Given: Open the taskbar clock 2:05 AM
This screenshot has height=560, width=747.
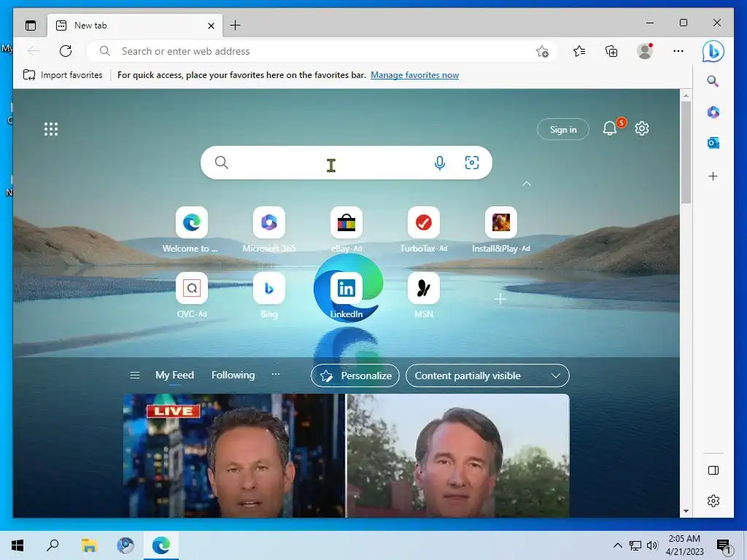Looking at the screenshot, I should (684, 545).
